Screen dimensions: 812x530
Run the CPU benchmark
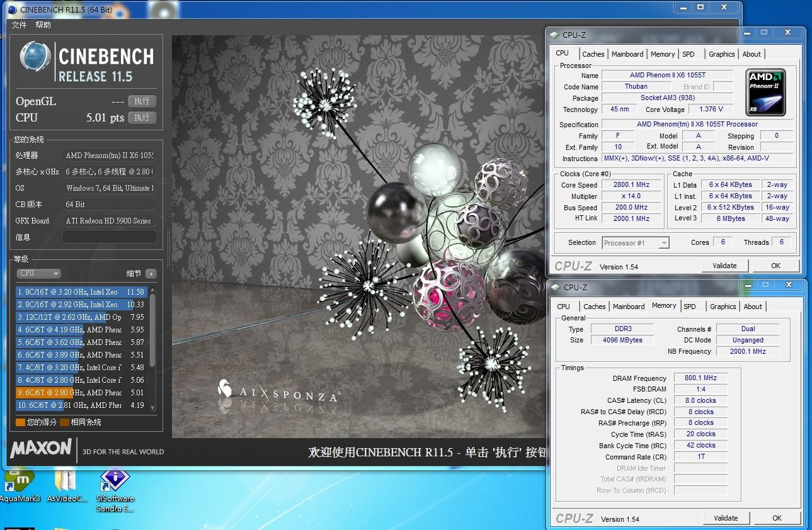tap(142, 117)
